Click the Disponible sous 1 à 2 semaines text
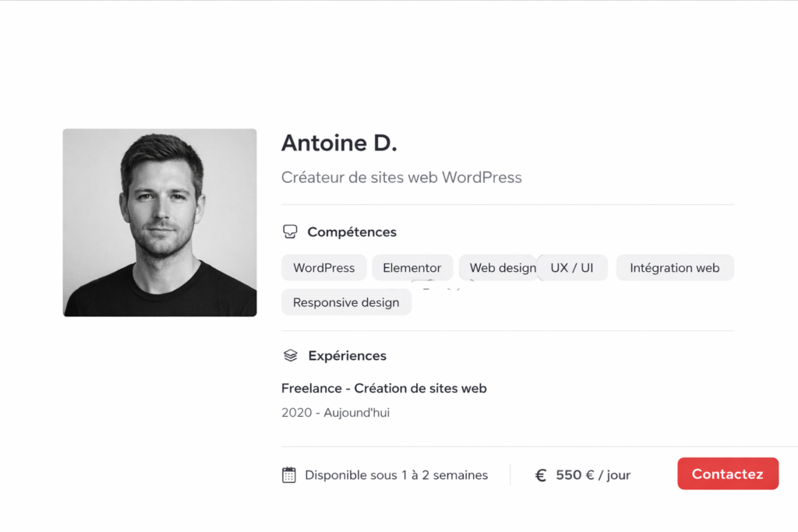Screen dimensions: 798x532 click(x=396, y=475)
